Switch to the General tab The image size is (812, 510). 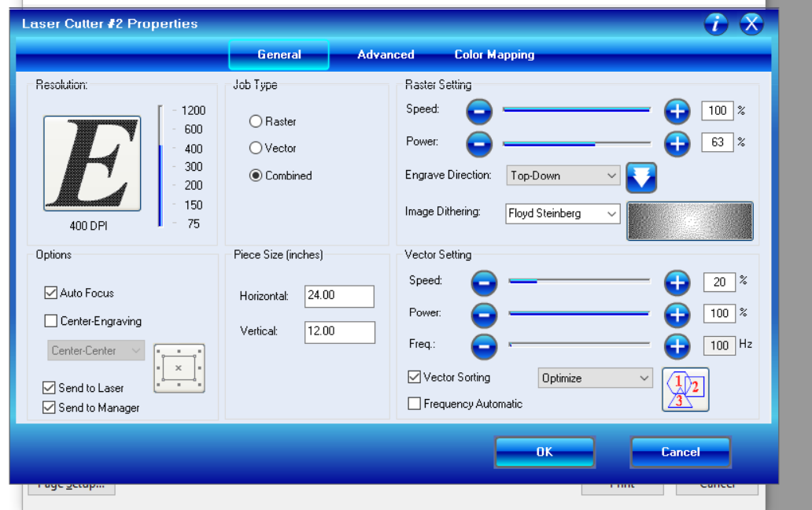(x=279, y=54)
